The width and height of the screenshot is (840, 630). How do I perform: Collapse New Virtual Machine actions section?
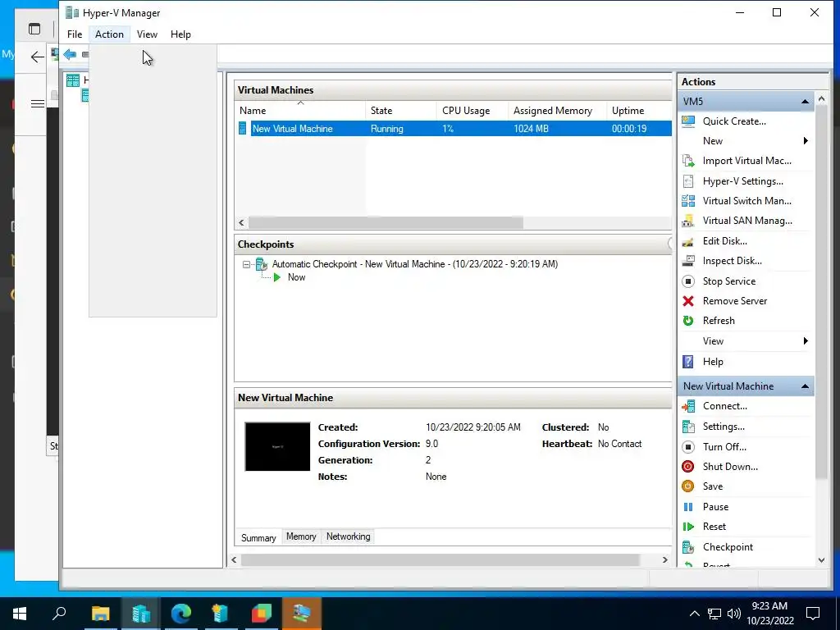[805, 386]
